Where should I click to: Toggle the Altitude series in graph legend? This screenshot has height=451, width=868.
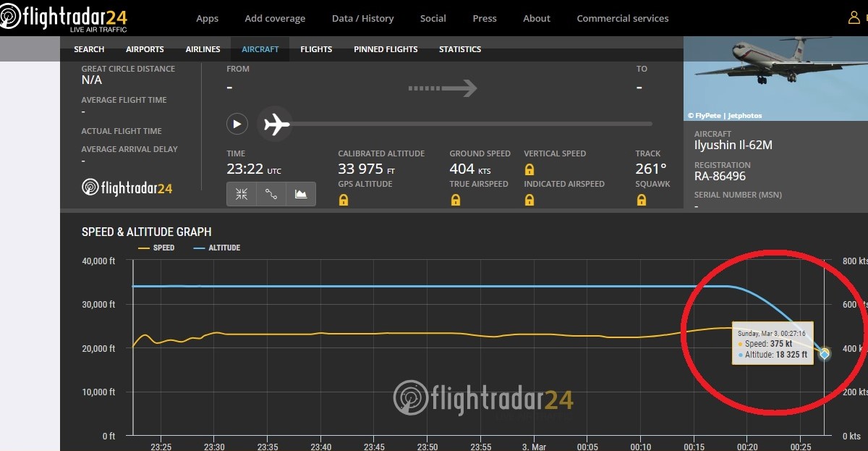[x=217, y=248]
